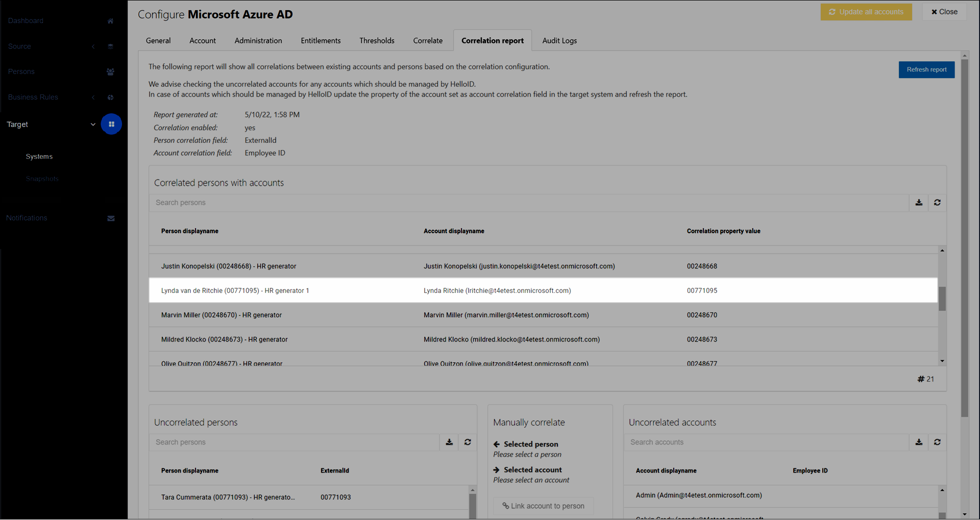Sort by ExternalId column
This screenshot has height=520, width=980.
tap(335, 471)
